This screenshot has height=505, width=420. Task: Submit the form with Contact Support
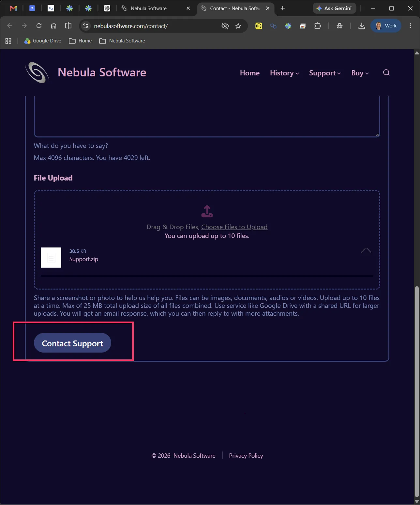72,343
